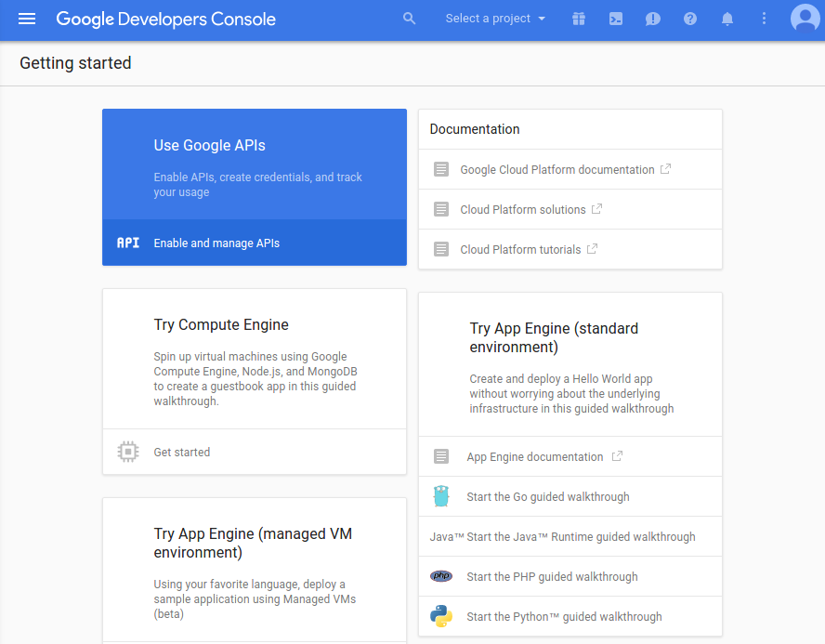Click the search magnifier icon
The width and height of the screenshot is (825, 644).
tap(410, 19)
